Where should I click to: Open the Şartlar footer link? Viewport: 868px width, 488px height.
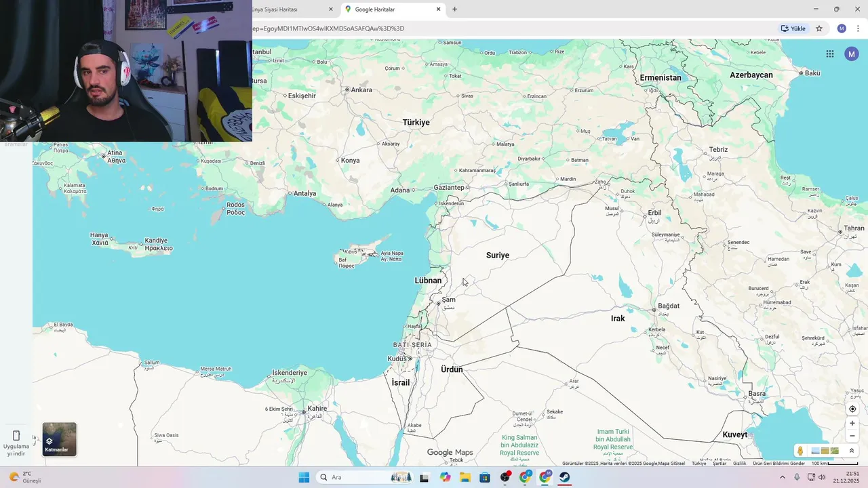(719, 464)
